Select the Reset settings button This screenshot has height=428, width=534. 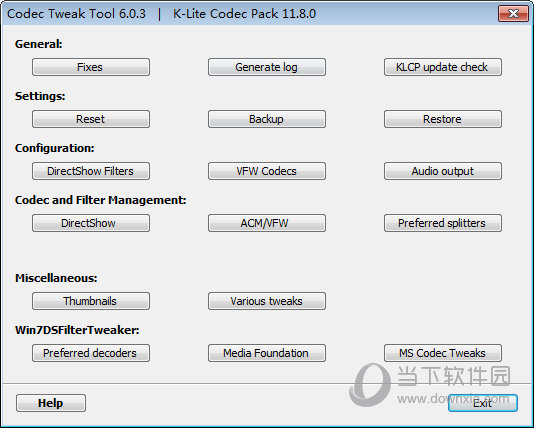pyautogui.click(x=91, y=119)
